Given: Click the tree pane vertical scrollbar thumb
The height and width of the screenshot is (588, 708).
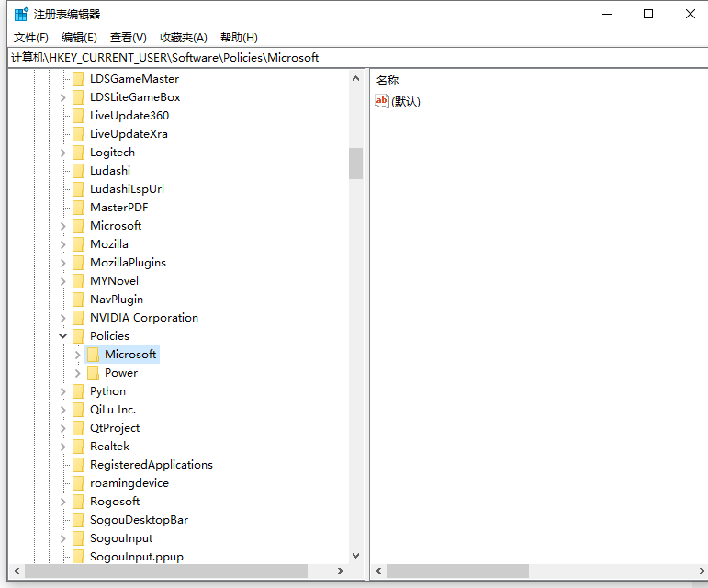Looking at the screenshot, I should (355, 164).
